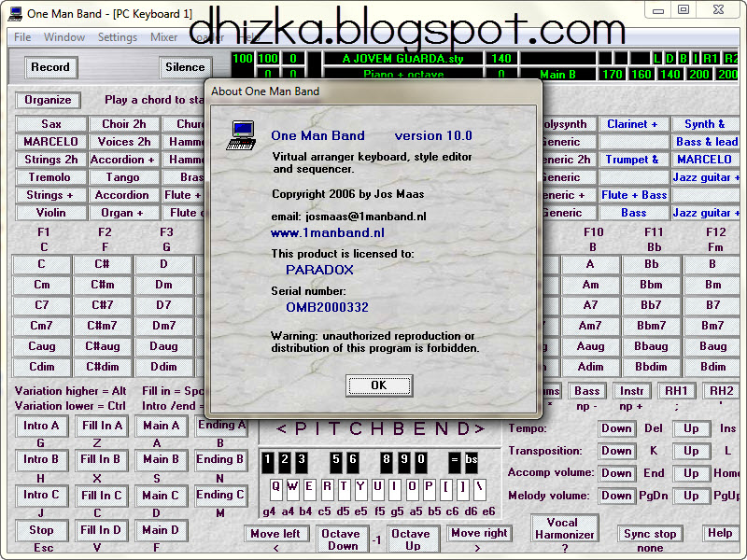747x560 pixels.
Task: Click the Stop button
Action: pos(41,530)
